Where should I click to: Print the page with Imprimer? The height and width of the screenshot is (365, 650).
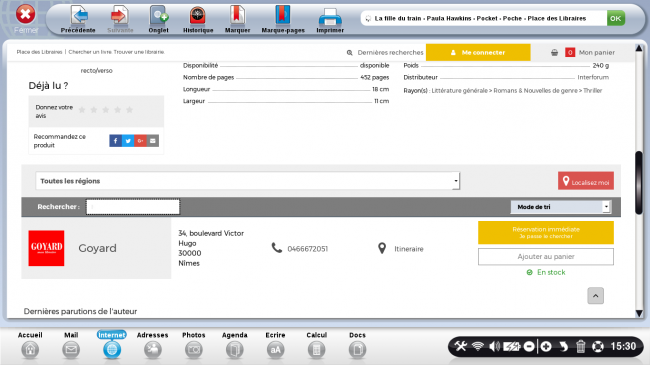[x=330, y=19]
